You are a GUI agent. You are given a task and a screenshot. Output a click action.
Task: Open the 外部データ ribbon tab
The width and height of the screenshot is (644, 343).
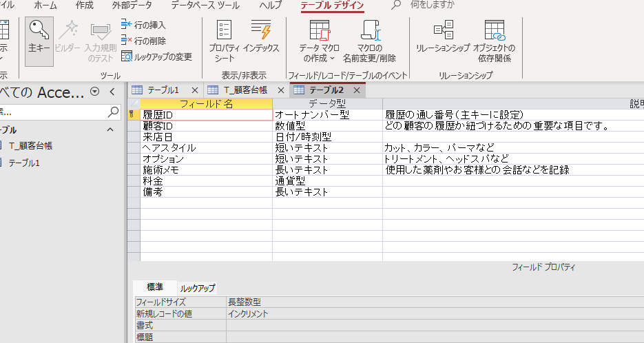132,5
